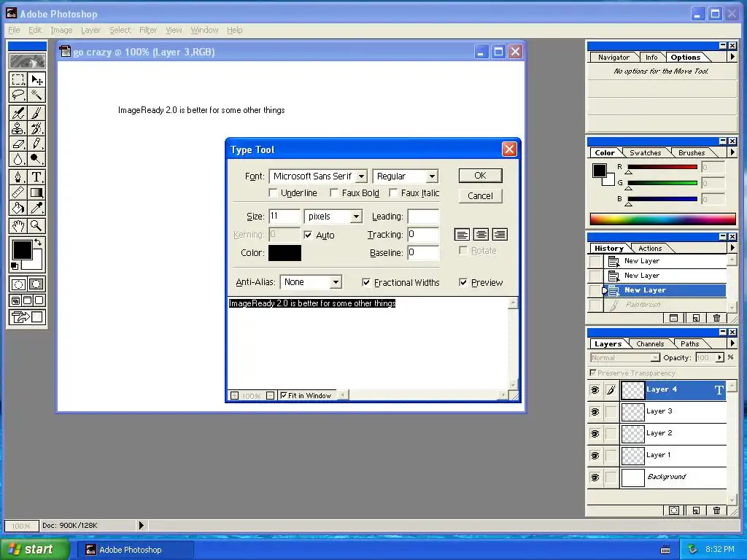Enable the Underline checkbox
Screen dimensions: 747x560
[x=273, y=192]
